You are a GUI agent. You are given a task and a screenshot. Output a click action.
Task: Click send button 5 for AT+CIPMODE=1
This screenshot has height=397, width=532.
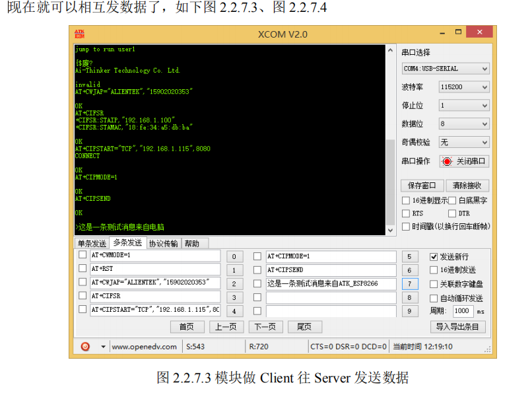pyautogui.click(x=410, y=256)
